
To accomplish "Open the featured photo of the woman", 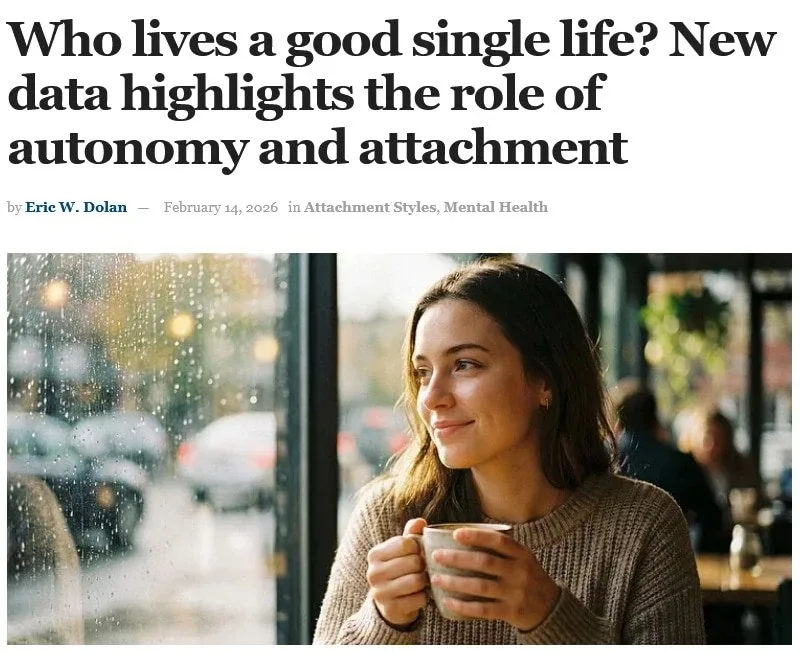I will 399,448.
